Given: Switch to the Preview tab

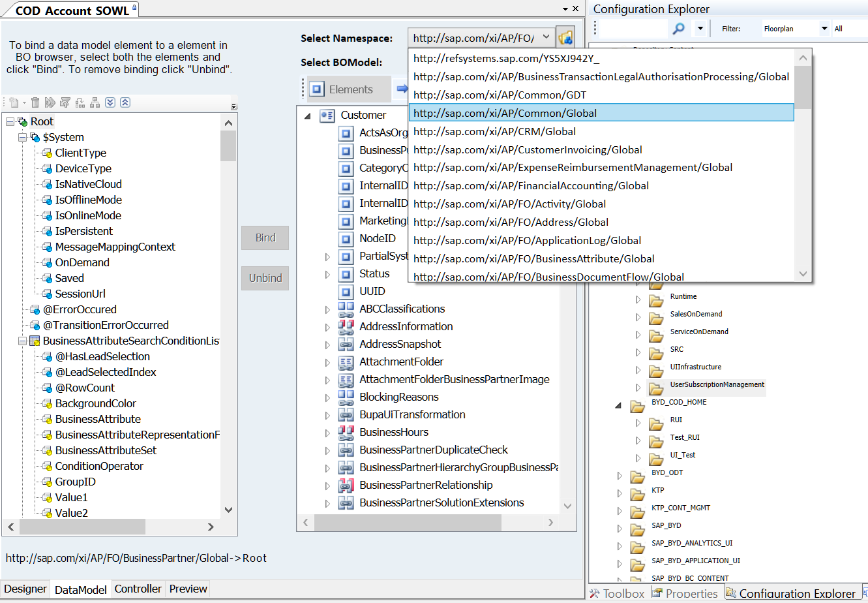Looking at the screenshot, I should pos(188,589).
